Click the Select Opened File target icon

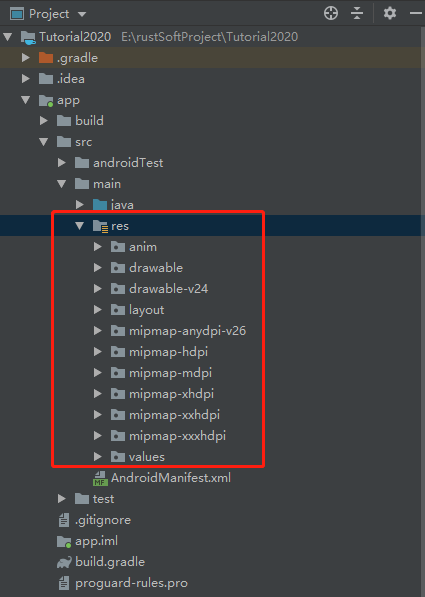coord(331,13)
